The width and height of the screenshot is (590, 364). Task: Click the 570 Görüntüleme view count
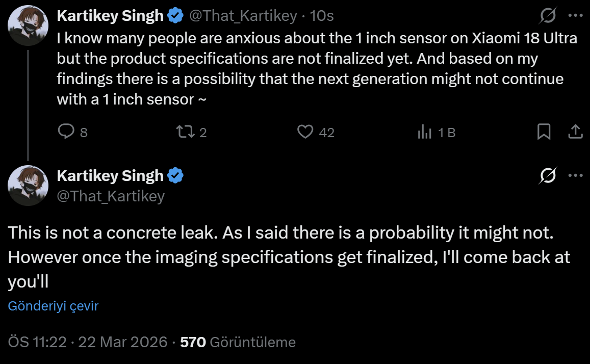click(x=238, y=342)
